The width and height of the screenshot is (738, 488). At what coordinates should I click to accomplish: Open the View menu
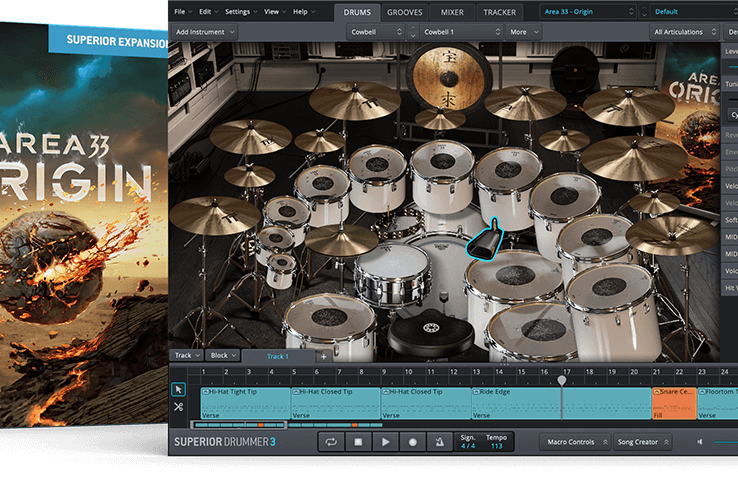[274, 12]
